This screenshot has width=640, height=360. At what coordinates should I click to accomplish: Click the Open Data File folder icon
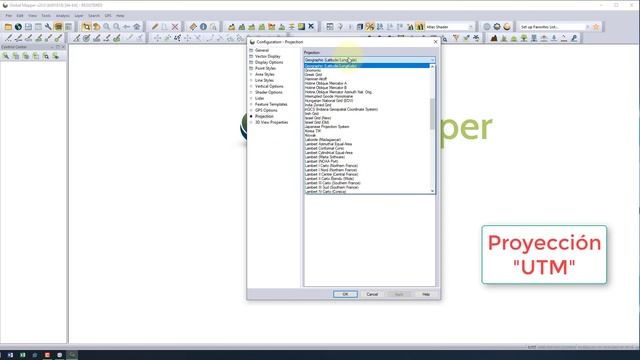[8, 27]
